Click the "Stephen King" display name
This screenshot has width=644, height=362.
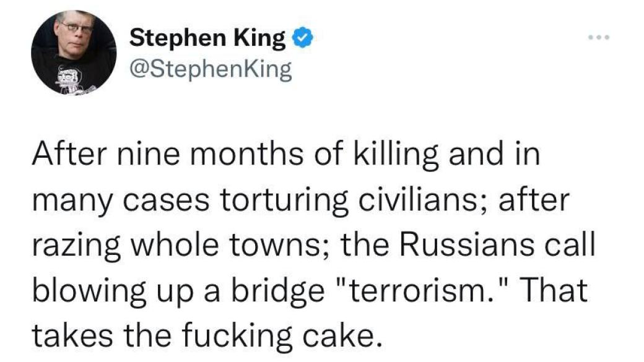click(207, 40)
